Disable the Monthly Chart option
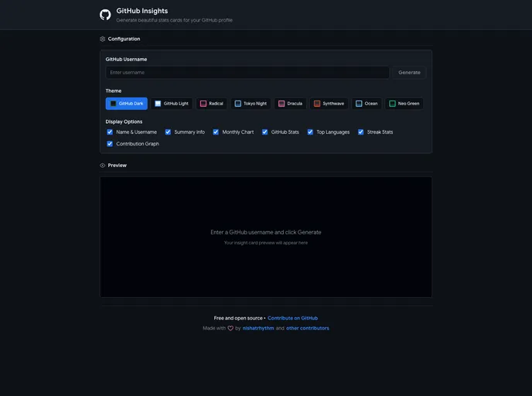 pyautogui.click(x=216, y=132)
